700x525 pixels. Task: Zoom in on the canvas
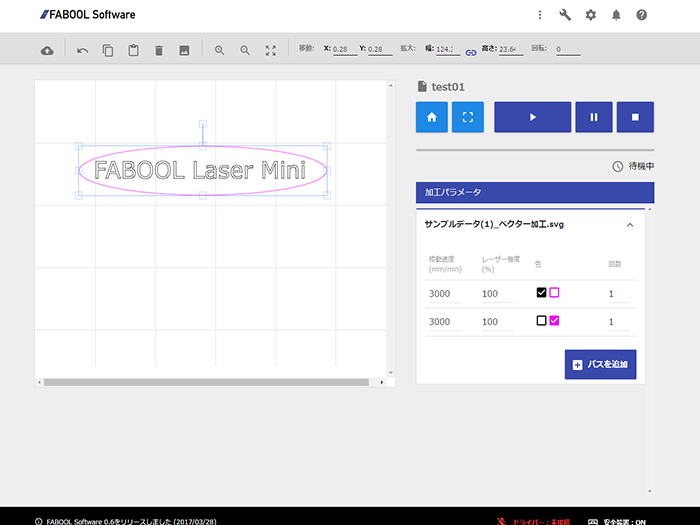(219, 50)
